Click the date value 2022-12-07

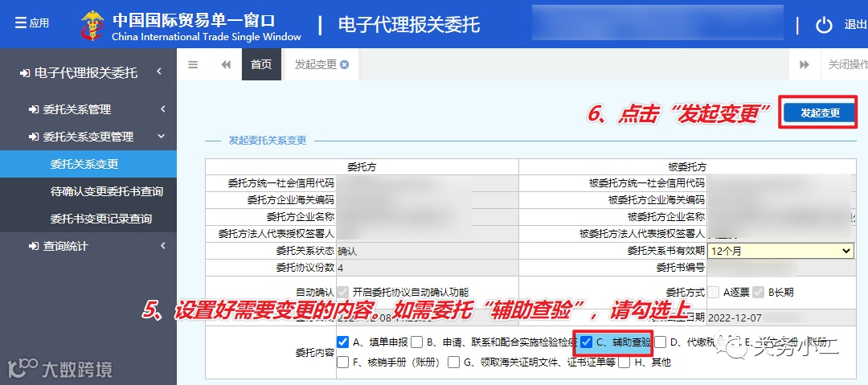[734, 317]
